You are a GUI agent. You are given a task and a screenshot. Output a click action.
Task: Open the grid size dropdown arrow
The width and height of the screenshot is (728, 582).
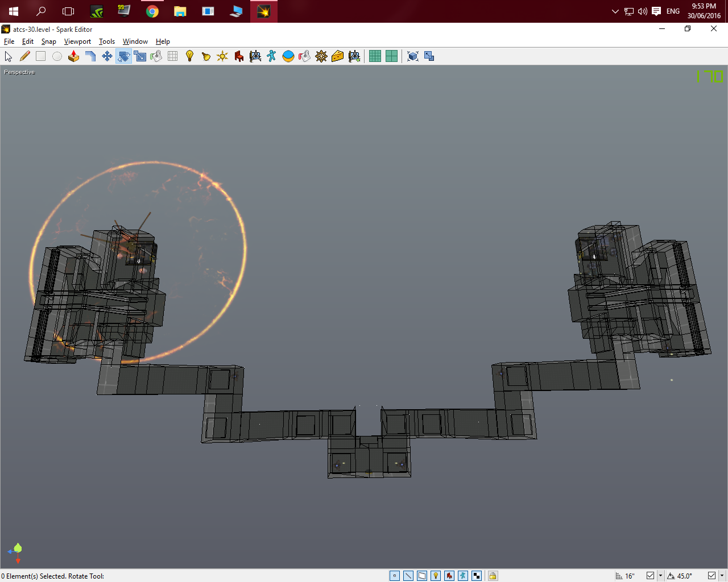tap(660, 576)
